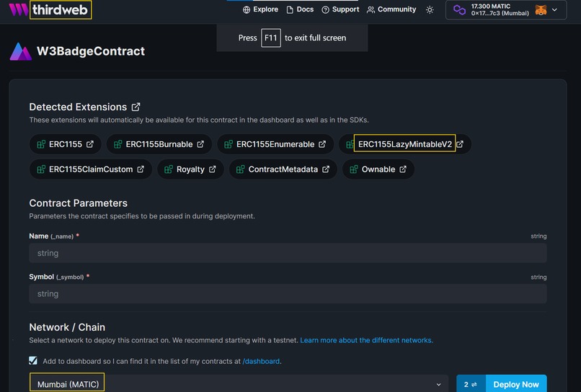Viewport: 581px width, 392px height.
Task: Click the Royalty extension badge icon
Action: pos(169,169)
